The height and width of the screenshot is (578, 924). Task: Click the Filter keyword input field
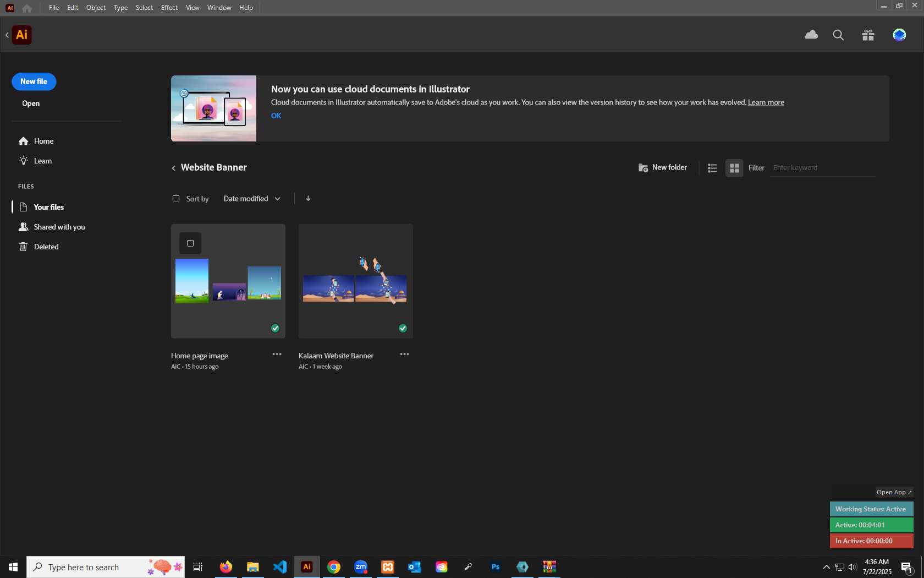tap(823, 168)
